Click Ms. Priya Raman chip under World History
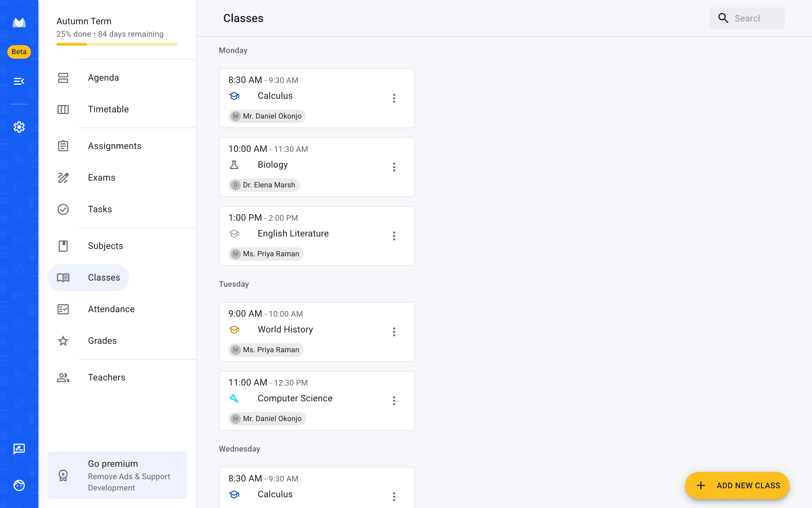 (266, 350)
